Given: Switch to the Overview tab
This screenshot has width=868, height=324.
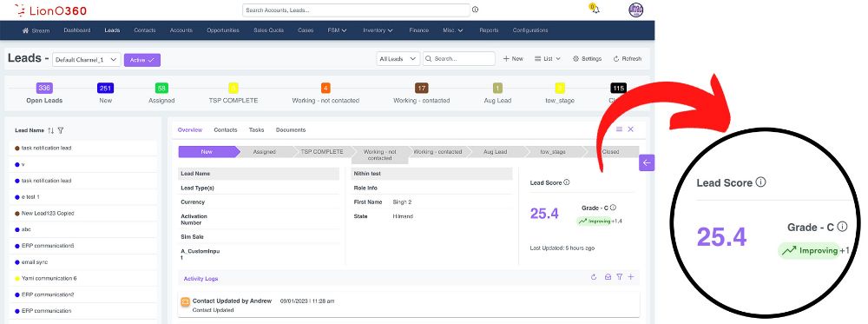Looking at the screenshot, I should [190, 130].
